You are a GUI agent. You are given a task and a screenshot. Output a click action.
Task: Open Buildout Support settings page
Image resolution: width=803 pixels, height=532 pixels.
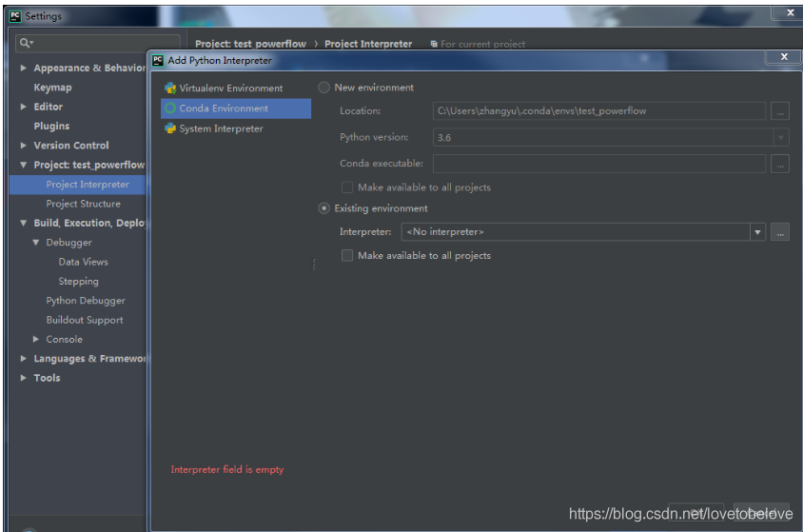click(x=85, y=320)
